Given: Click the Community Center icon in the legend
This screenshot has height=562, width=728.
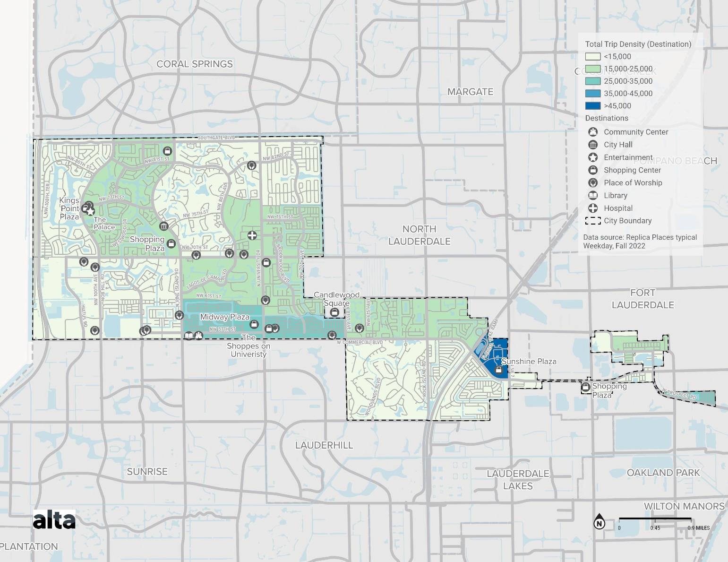Looking at the screenshot, I should [593, 132].
